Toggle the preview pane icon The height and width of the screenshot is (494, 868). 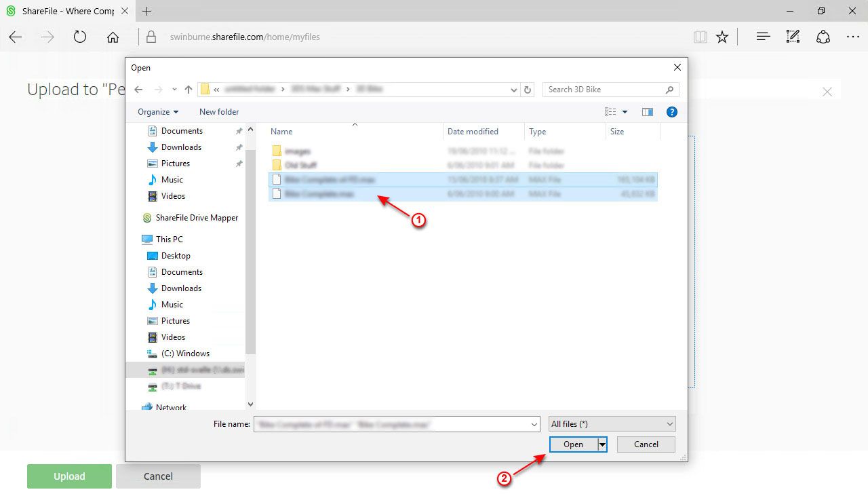[x=647, y=112]
